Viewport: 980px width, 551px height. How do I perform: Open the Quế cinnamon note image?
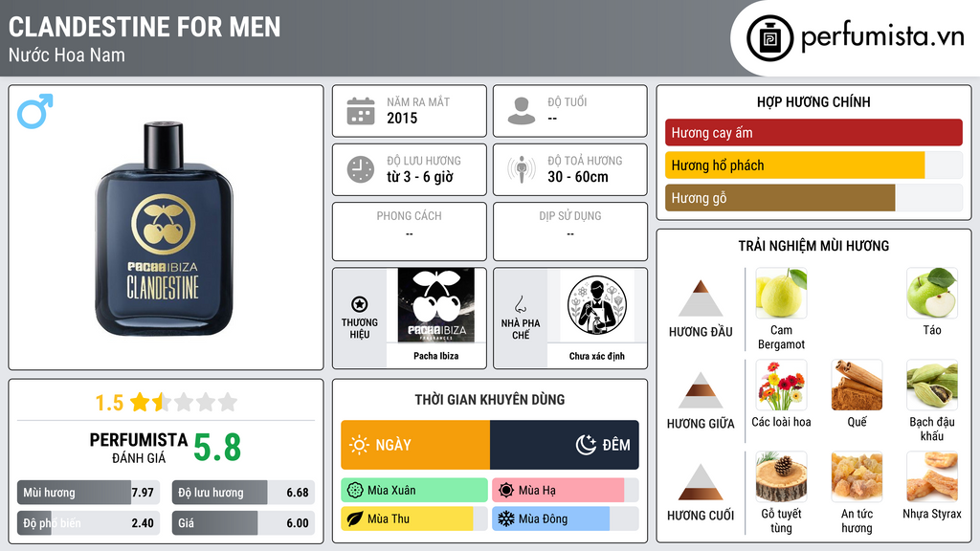(857, 386)
